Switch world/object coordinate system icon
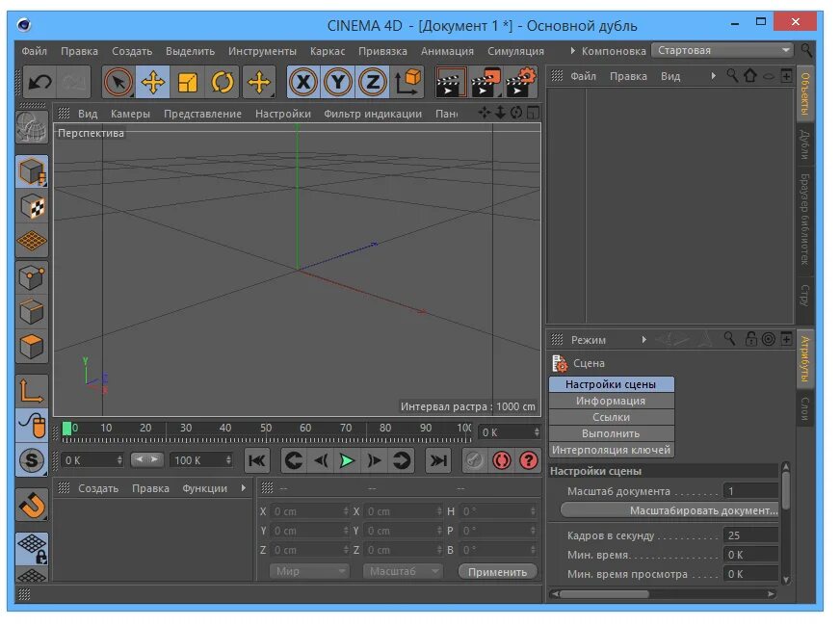This screenshot has height=626, width=840. [x=407, y=82]
